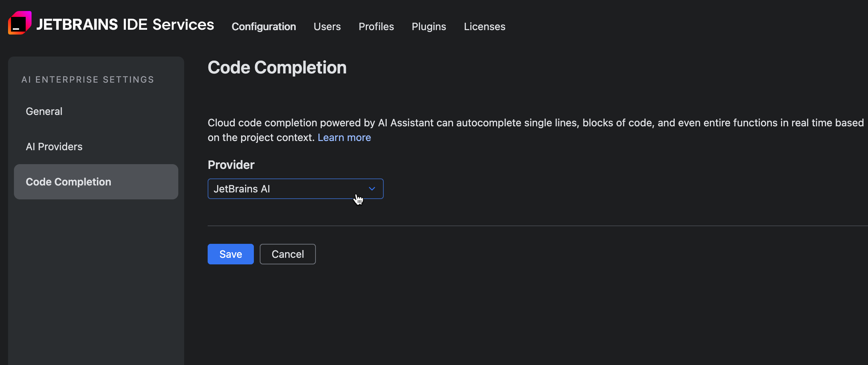Screen dimensions: 868x365
Task: Open the Users section
Action: coord(327,26)
